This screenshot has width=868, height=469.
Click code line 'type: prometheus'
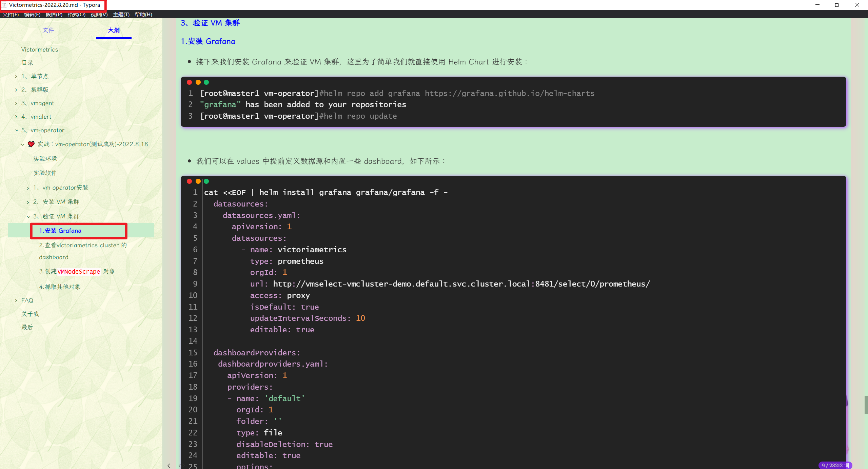[x=287, y=261]
